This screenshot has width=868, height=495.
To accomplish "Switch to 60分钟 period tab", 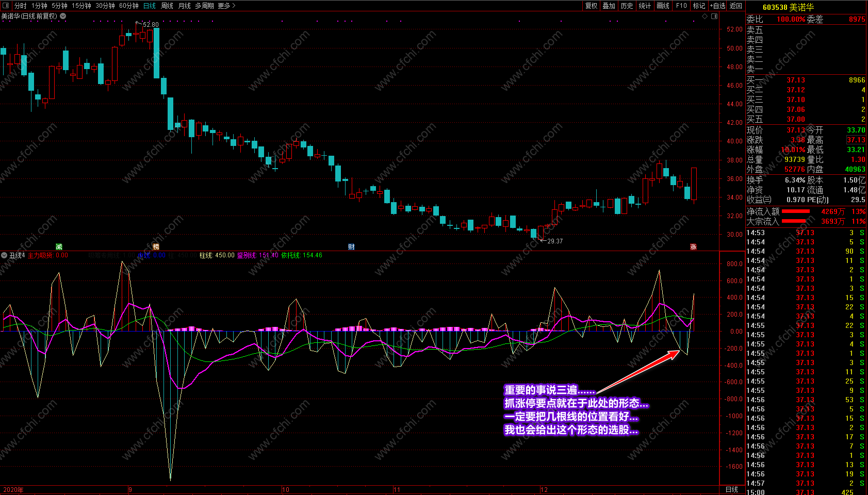I will click(129, 6).
